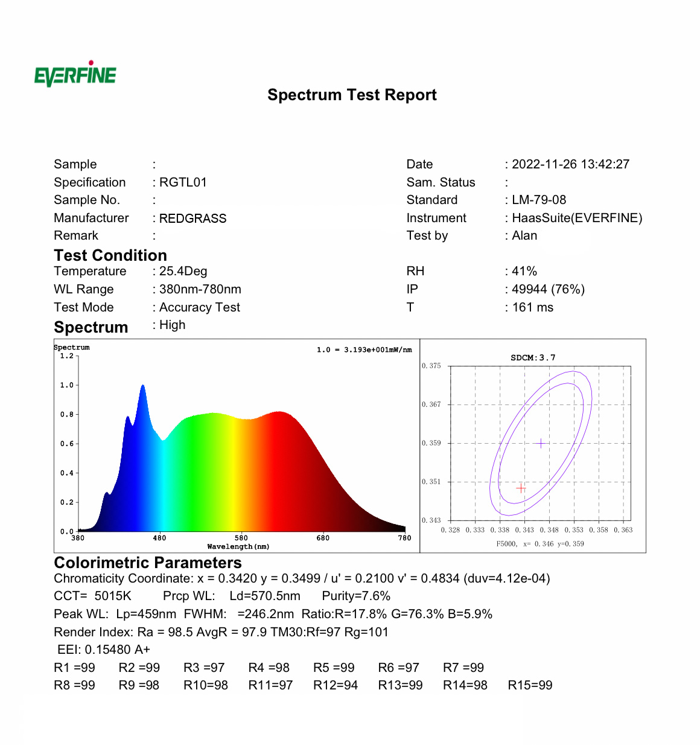Click the red cross marker in chromaticity plot
700x745 pixels.
coord(521,488)
